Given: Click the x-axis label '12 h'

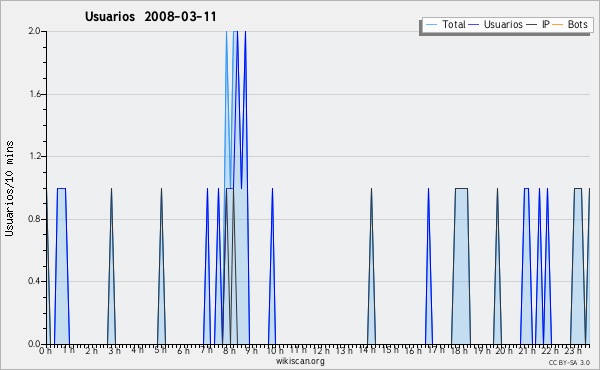Looking at the screenshot, I should (x=321, y=351).
